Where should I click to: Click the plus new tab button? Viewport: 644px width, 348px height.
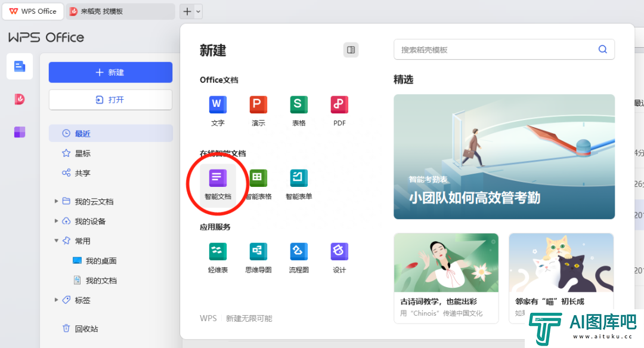click(x=187, y=11)
